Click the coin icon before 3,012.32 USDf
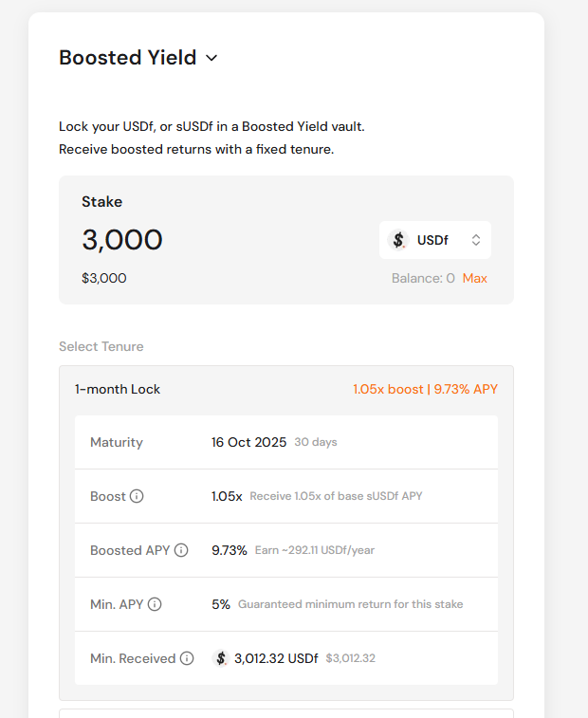 pos(221,658)
